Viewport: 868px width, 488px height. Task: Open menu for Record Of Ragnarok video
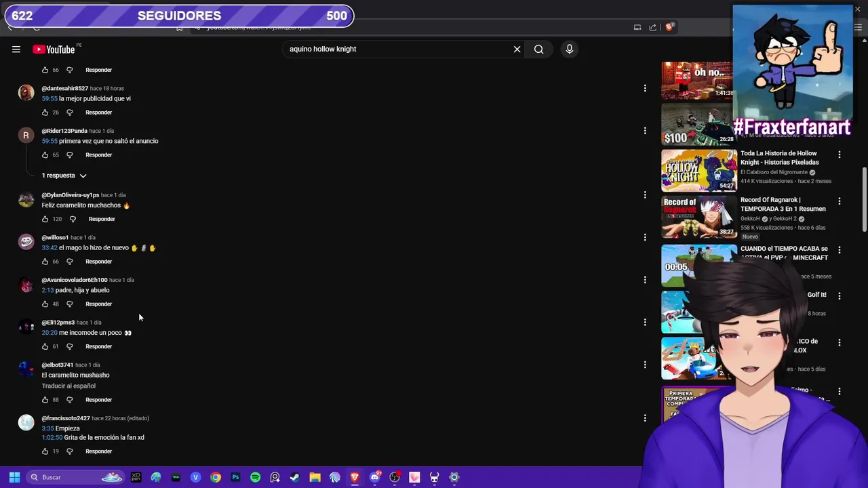840,201
